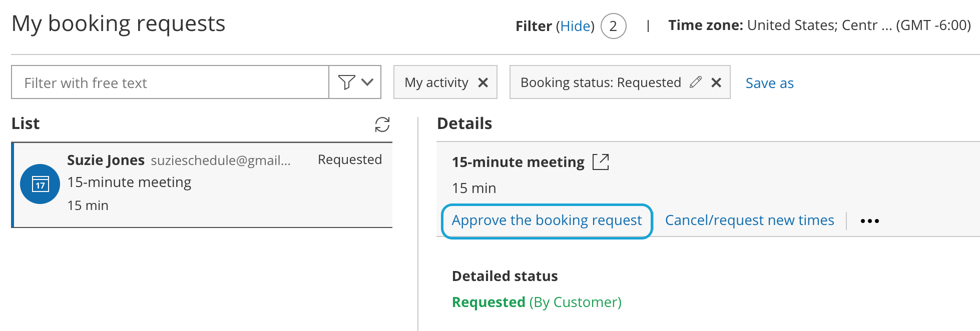Click the funnel filter icon
Screen dimensions: 980x331
coord(346,82)
